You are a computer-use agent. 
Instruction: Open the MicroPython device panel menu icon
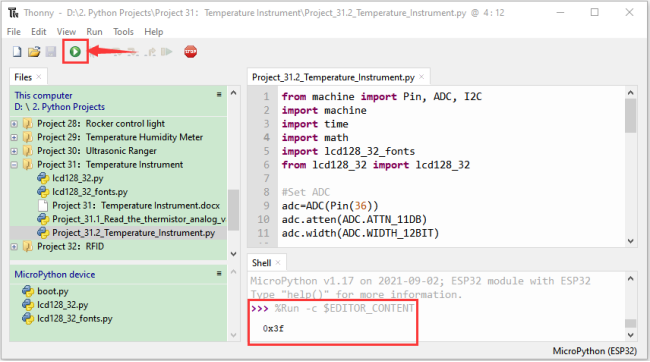(219, 274)
